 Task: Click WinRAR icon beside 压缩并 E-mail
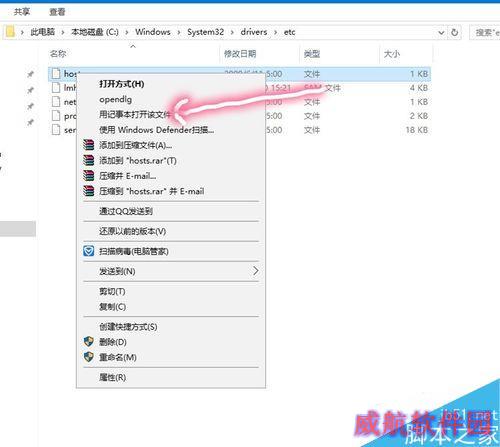(88, 176)
